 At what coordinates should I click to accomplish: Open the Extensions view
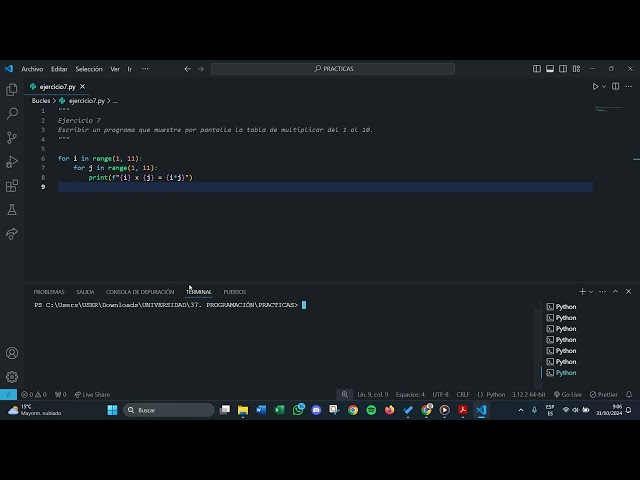(x=12, y=186)
